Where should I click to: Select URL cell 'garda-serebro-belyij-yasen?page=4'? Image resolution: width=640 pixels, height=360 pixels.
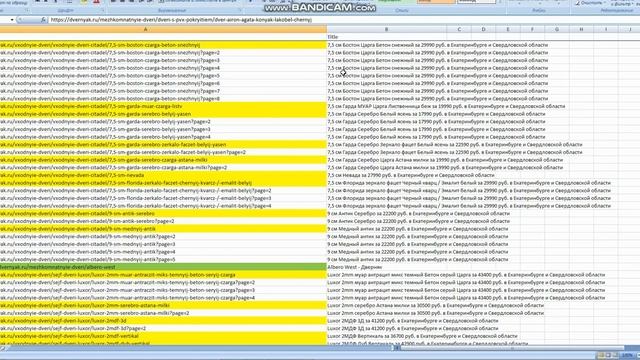pos(163,137)
